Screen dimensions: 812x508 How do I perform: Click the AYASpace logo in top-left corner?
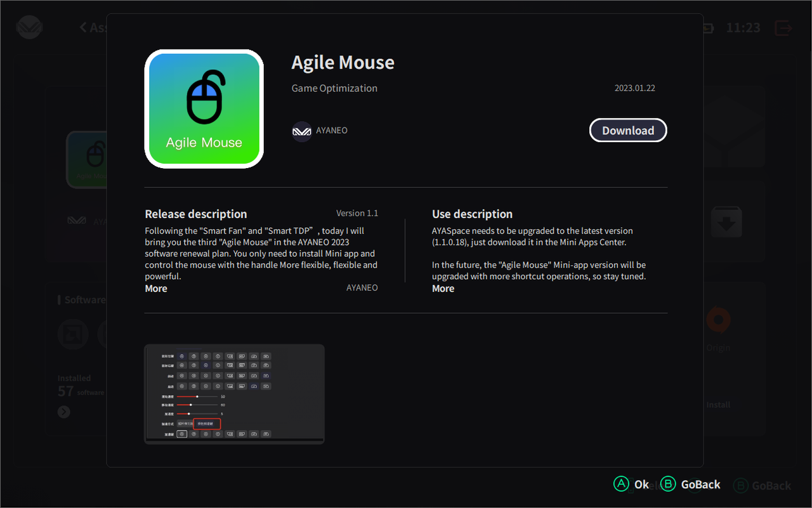click(30, 28)
